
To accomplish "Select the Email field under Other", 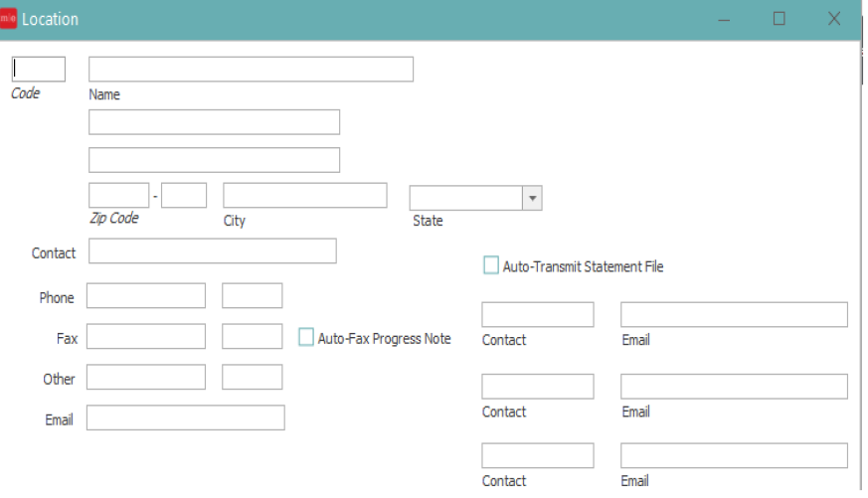I will click(185, 418).
